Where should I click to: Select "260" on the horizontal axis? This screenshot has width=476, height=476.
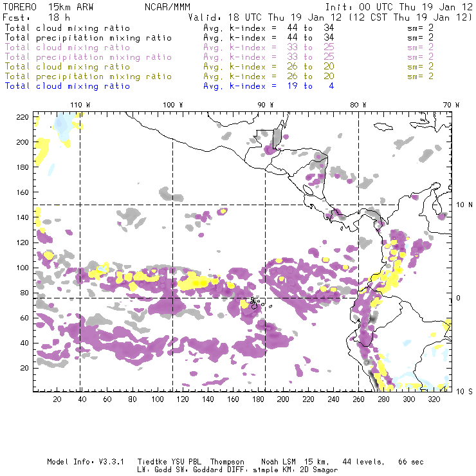coord(358,399)
